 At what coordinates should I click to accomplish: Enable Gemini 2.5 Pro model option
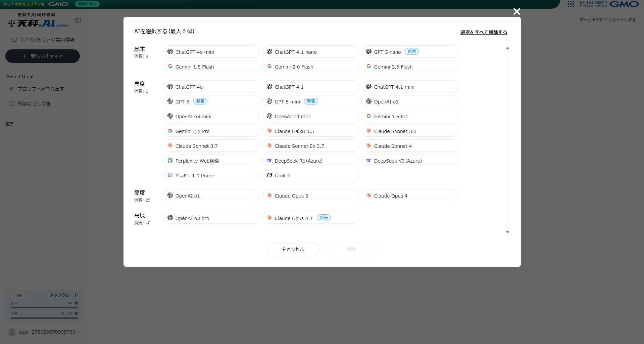click(x=211, y=131)
